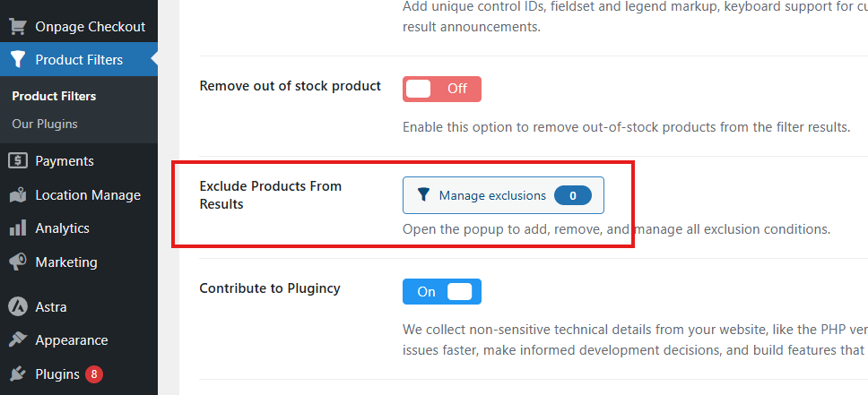Go to the Marketing menu
The image size is (868, 395).
coord(65,262)
